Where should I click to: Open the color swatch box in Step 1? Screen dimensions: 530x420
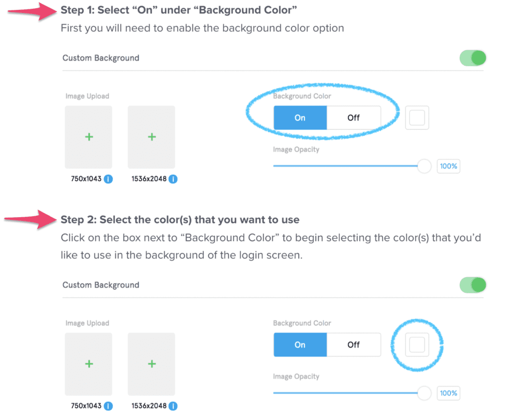click(x=417, y=117)
